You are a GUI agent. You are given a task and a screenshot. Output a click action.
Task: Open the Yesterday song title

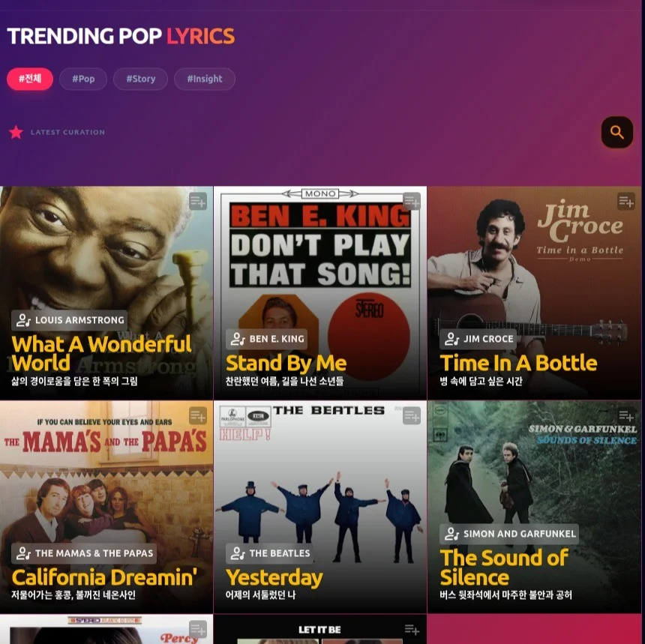tap(274, 577)
